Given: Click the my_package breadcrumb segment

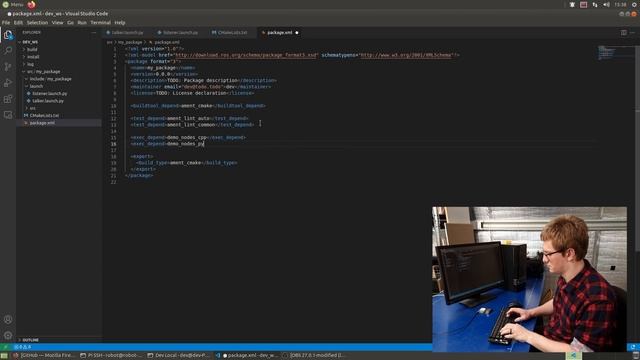Looking at the screenshot, I should coord(130,42).
